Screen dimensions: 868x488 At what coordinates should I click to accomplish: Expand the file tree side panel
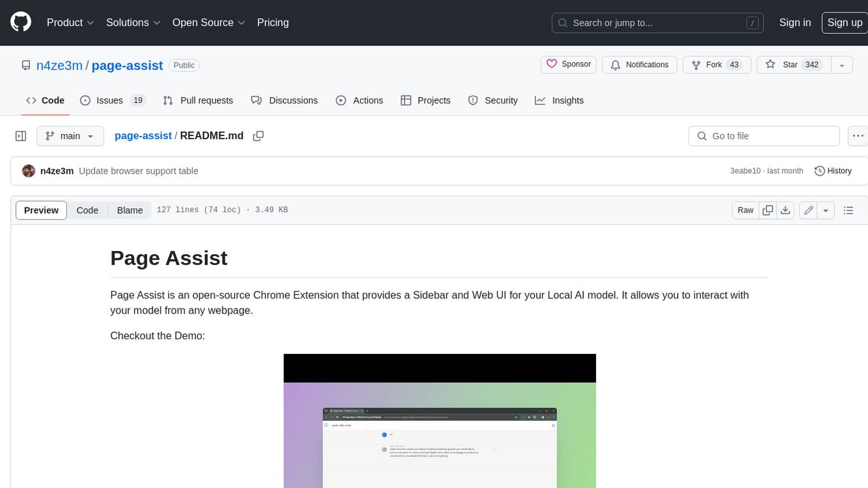21,136
